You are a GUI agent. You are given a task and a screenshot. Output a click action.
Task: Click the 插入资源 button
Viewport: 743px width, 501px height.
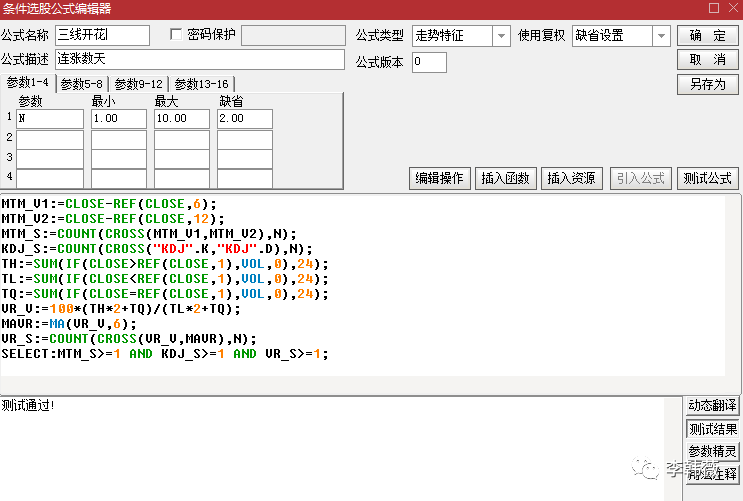[571, 179]
